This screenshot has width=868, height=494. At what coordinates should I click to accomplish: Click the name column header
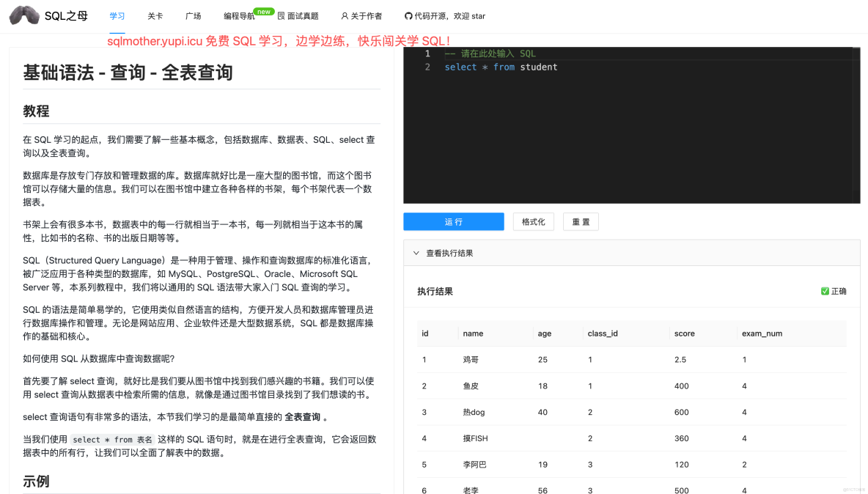(472, 333)
